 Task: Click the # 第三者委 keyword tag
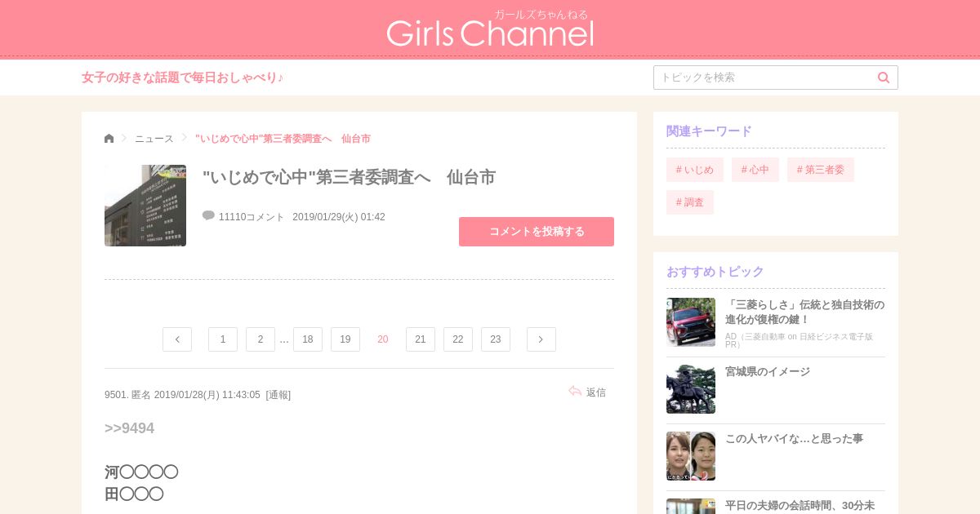coord(821,170)
